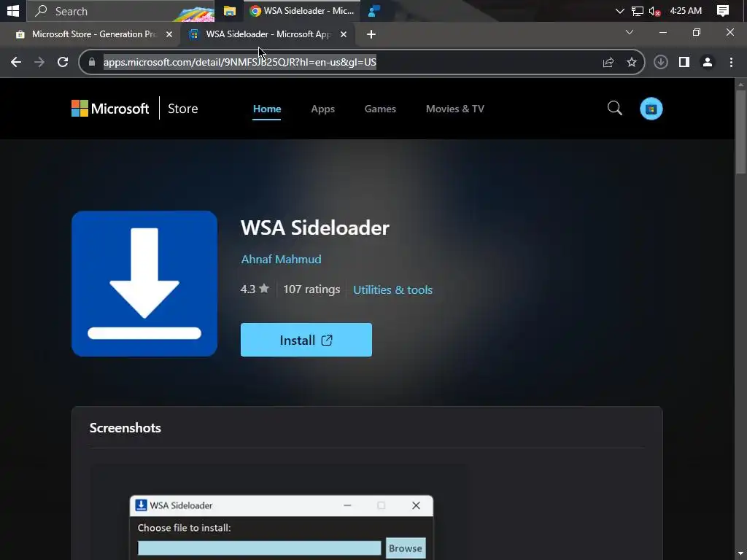
Task: Toggle the Chrome side panel
Action: click(x=684, y=62)
